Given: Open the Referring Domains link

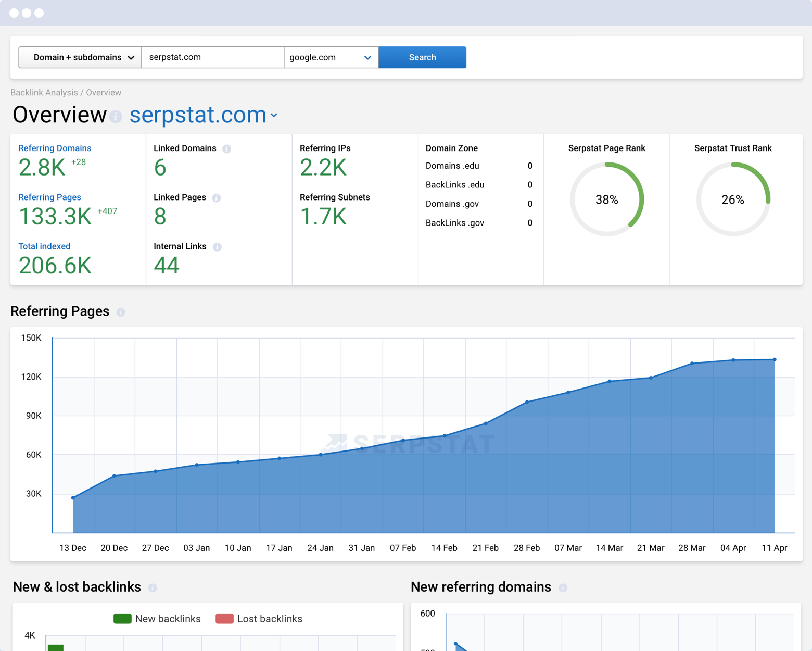Looking at the screenshot, I should coord(55,148).
